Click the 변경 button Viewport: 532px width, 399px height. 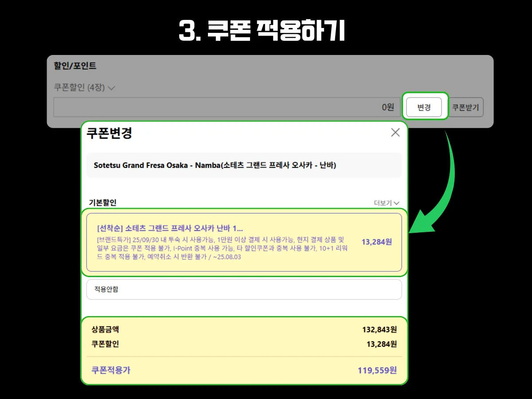point(424,107)
